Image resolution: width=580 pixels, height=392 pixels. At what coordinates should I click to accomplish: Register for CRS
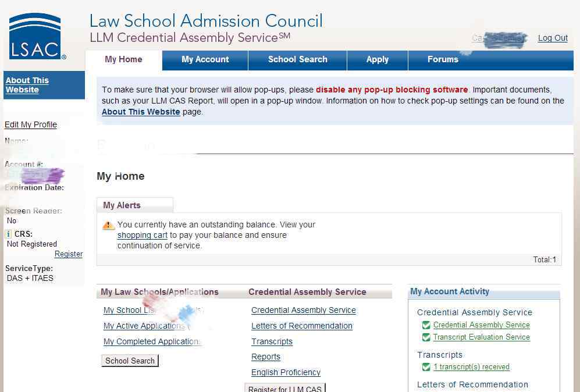click(x=69, y=254)
